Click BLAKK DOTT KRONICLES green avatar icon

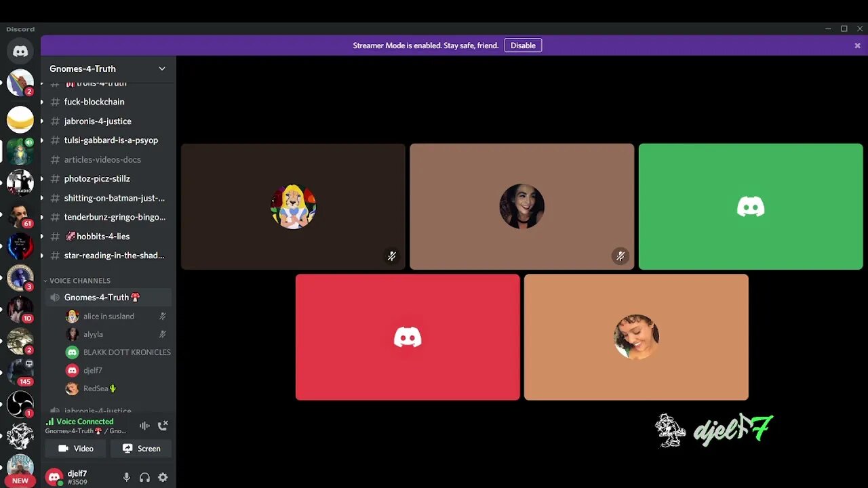[x=72, y=352]
